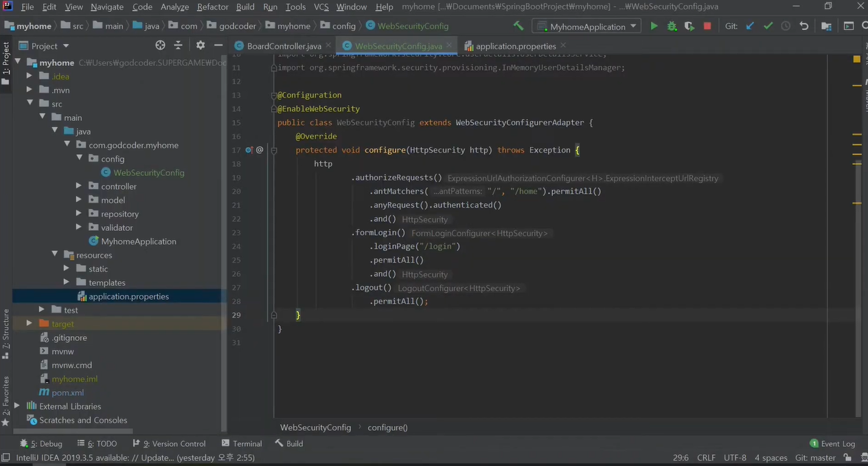The width and height of the screenshot is (868, 466).
Task: Show Git history clock icon
Action: coord(786,26)
